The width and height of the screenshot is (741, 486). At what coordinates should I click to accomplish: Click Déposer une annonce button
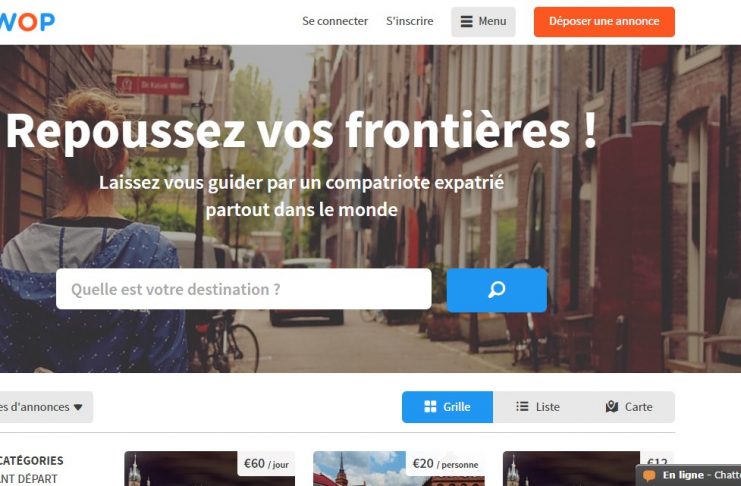[604, 22]
